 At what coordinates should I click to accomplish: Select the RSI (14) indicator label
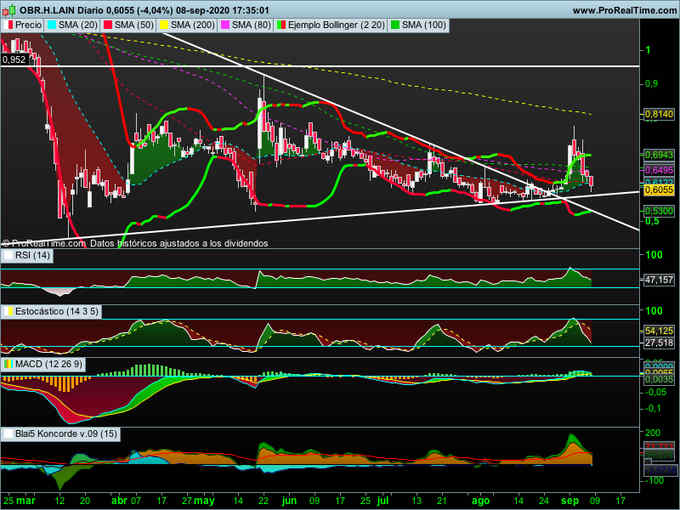point(32,256)
